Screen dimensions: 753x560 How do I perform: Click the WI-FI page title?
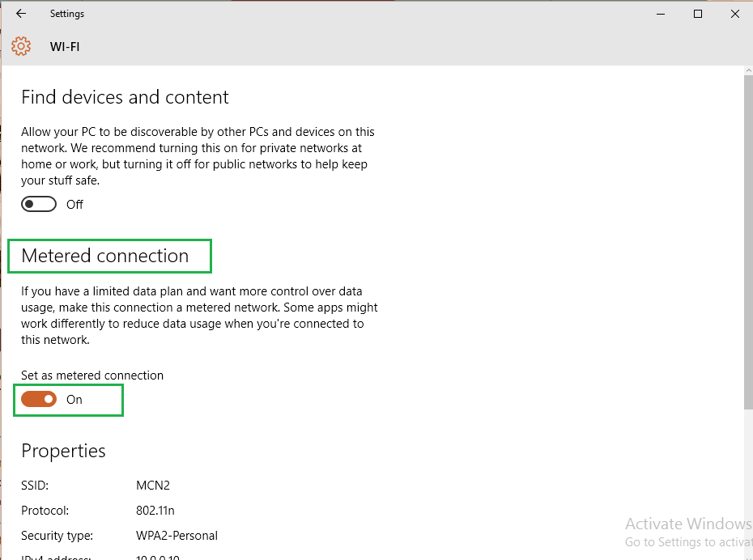64,47
